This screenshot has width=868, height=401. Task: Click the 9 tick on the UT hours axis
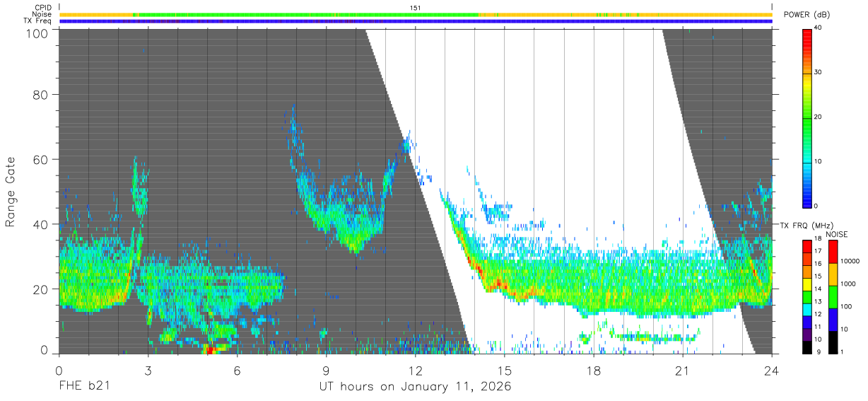(326, 370)
